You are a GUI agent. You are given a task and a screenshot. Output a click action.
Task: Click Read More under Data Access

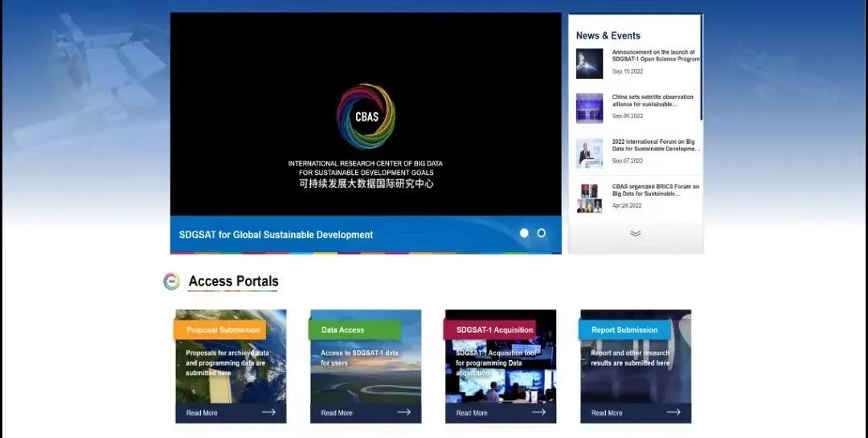337,413
